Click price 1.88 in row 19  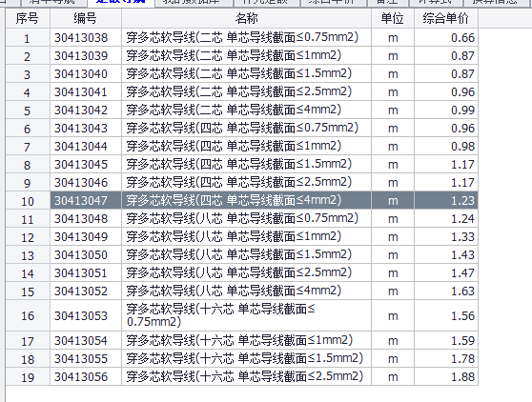446,377
